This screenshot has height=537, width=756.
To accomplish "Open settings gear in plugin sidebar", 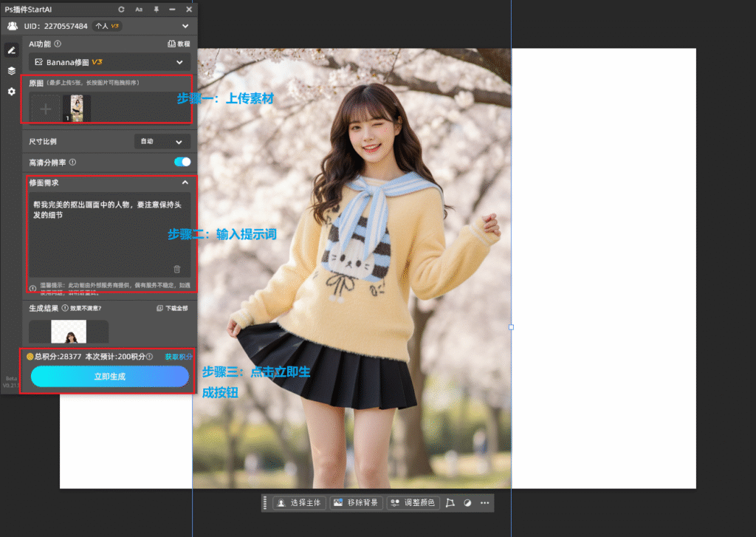I will coord(11,92).
